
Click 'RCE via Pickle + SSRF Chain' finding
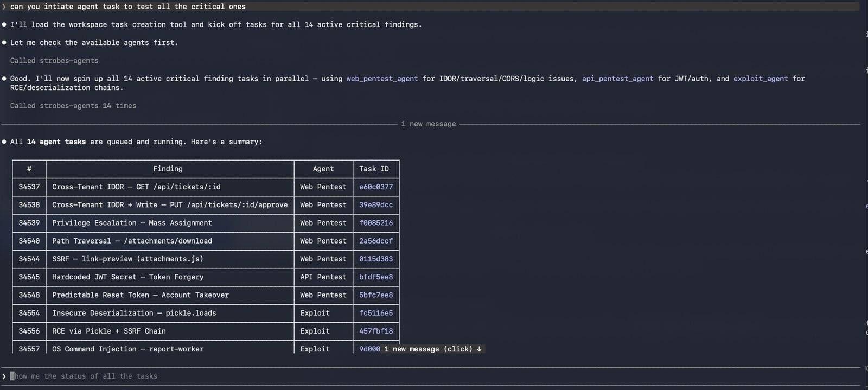[x=109, y=331]
